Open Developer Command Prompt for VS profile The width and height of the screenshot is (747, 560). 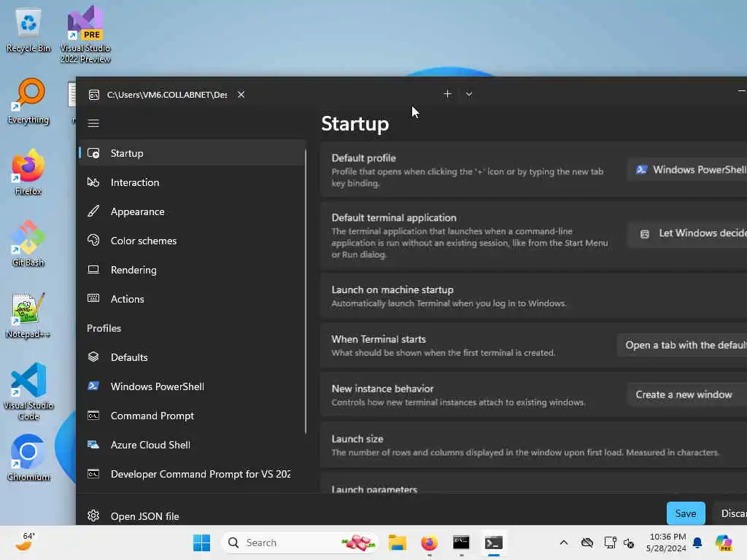pyautogui.click(x=192, y=474)
